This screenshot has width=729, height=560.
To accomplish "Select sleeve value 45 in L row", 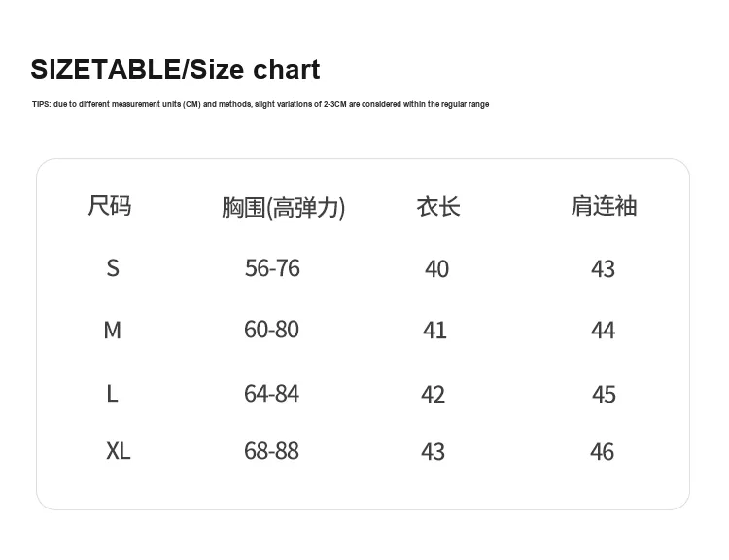I will click(604, 395).
